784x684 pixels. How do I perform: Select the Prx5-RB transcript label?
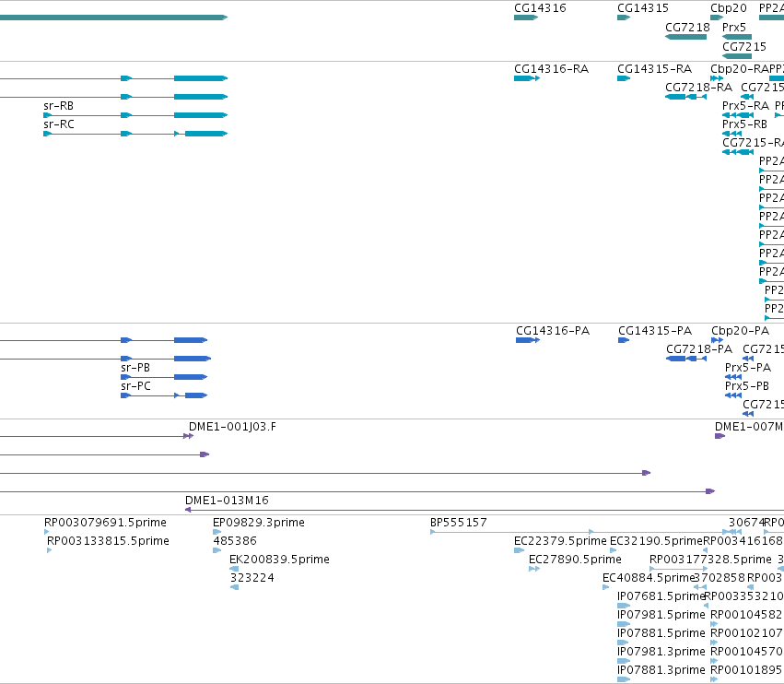coord(744,124)
